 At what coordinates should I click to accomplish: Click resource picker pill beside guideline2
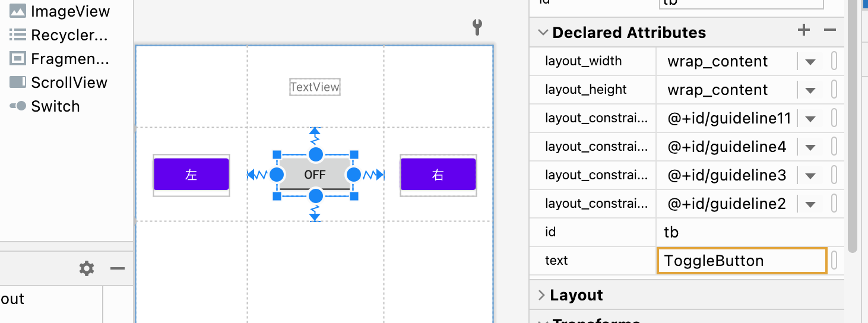click(x=834, y=204)
